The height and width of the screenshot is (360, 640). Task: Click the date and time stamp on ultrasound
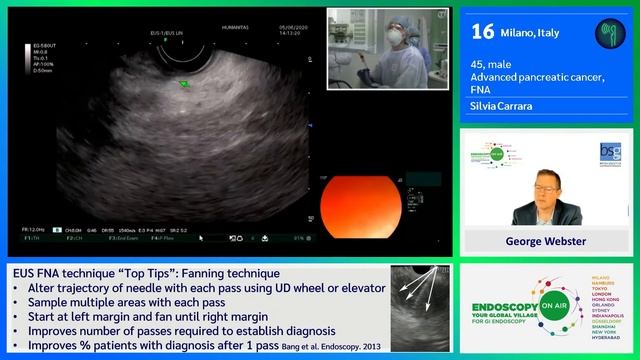[x=293, y=30]
